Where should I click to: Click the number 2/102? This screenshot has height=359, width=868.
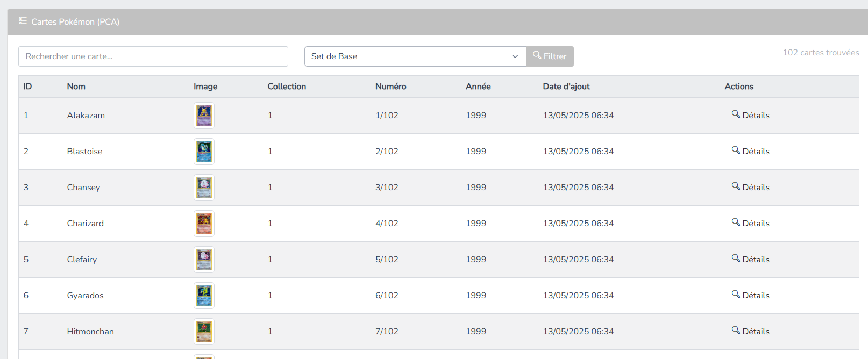[x=387, y=152]
